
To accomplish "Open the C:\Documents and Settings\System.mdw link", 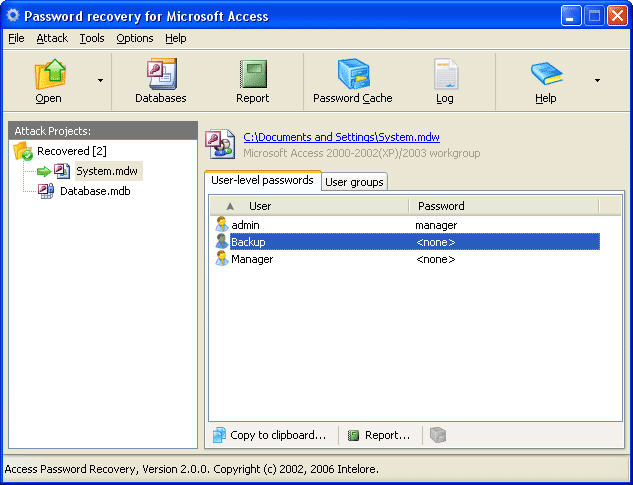I will (342, 137).
